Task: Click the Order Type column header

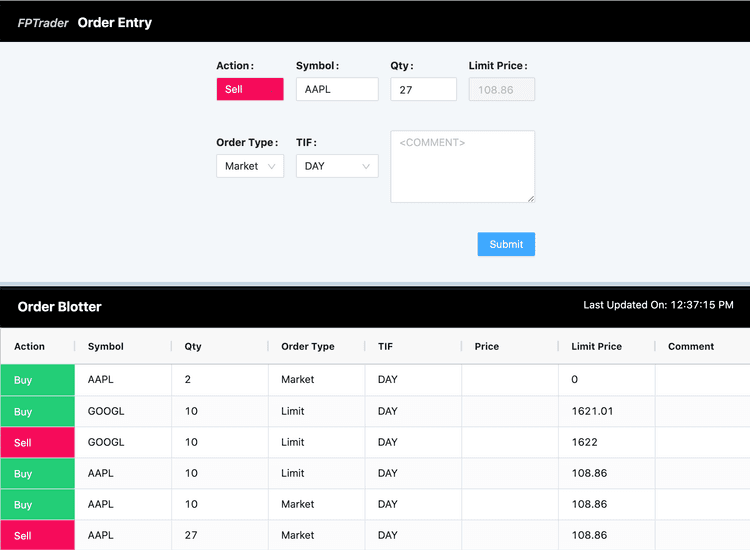Action: click(308, 346)
